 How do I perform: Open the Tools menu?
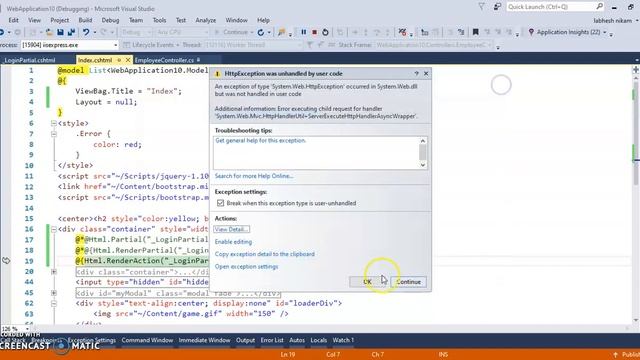tap(159, 20)
